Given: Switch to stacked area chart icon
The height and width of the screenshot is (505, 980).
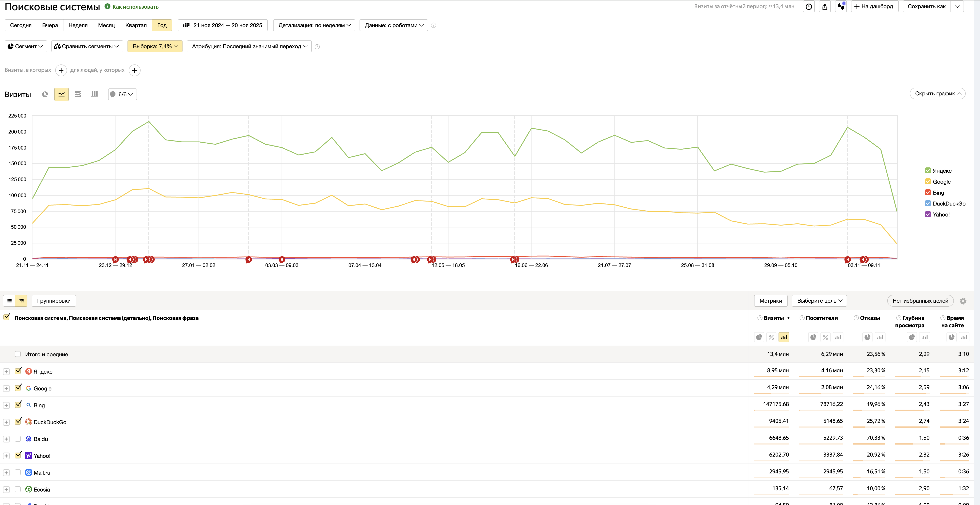Looking at the screenshot, I should pyautogui.click(x=78, y=94).
